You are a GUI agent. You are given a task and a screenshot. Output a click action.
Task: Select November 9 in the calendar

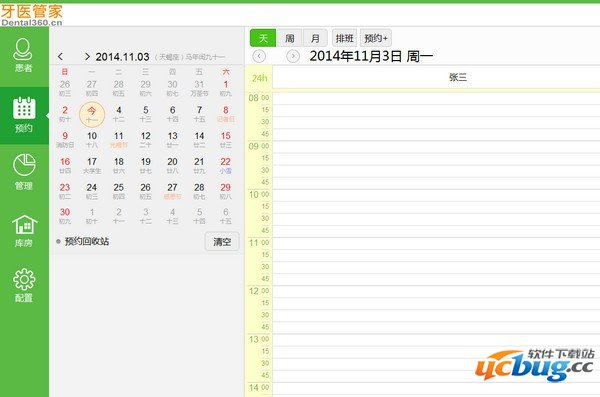tap(65, 140)
